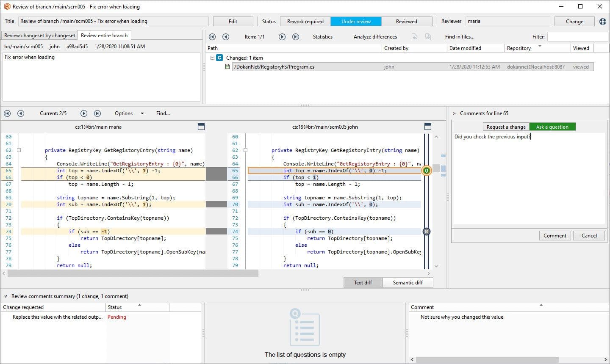Select the question marker icon on line 65
610x364 pixels.
427,171
